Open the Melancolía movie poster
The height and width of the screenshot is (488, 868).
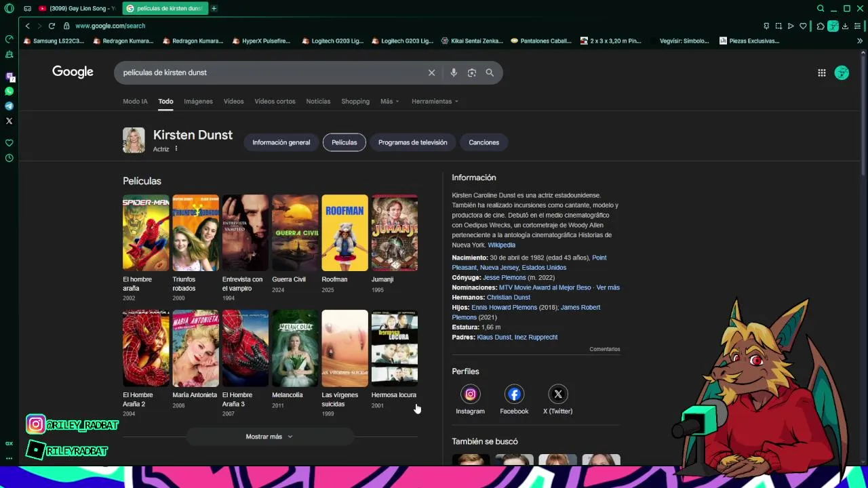295,348
